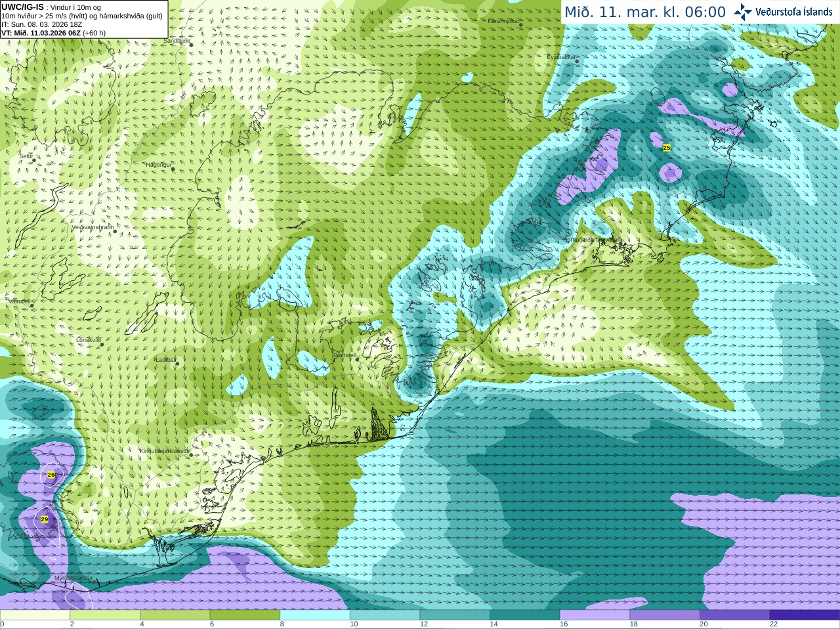Select the Eyjabakkar station label
Viewport: 840px width, 629px height.
(562, 57)
